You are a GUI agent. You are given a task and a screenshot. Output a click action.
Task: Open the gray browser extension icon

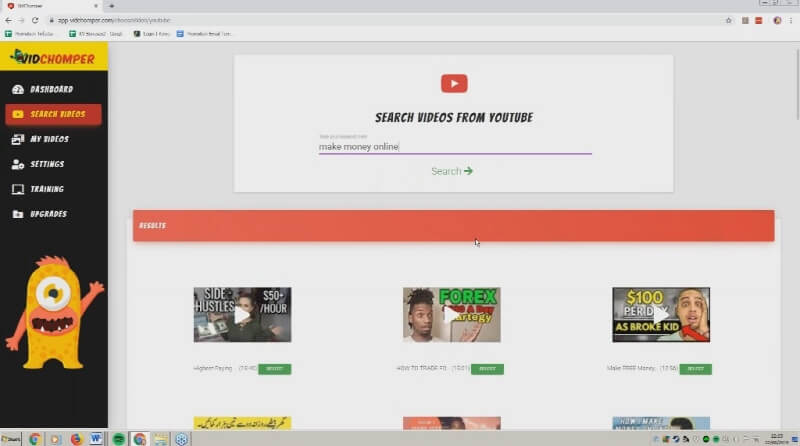click(x=745, y=20)
